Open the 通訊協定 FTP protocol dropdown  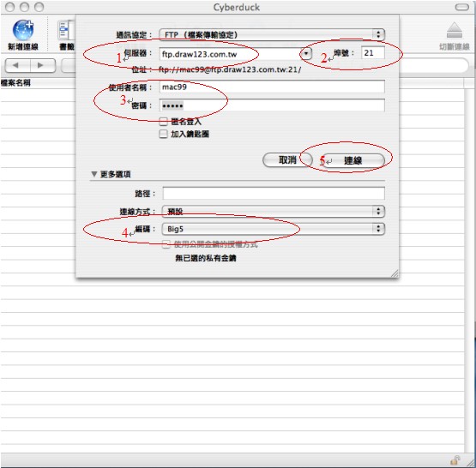pos(272,34)
